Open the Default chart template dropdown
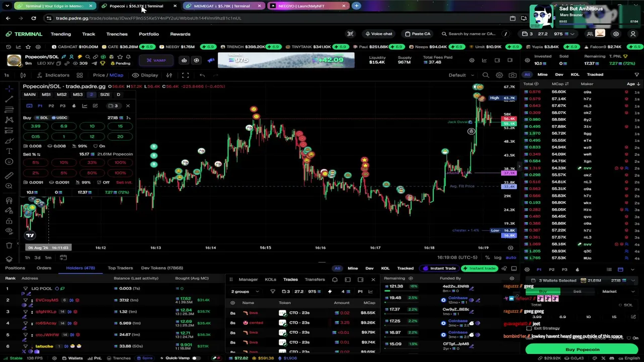Viewport: 644px width, 362px height. 461,75
